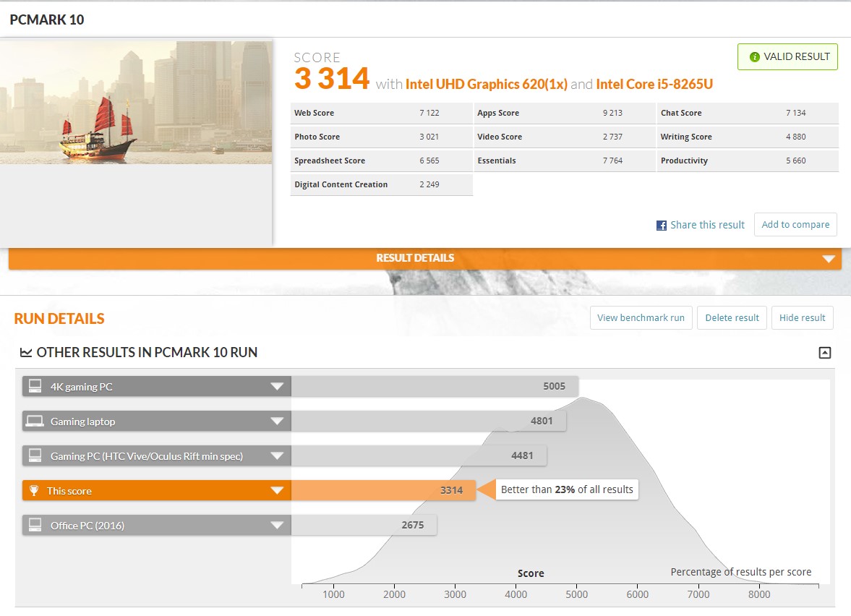The height and width of the screenshot is (616, 851).
Task: Click the Office PC (2016) monitor icon
Action: coord(35,526)
